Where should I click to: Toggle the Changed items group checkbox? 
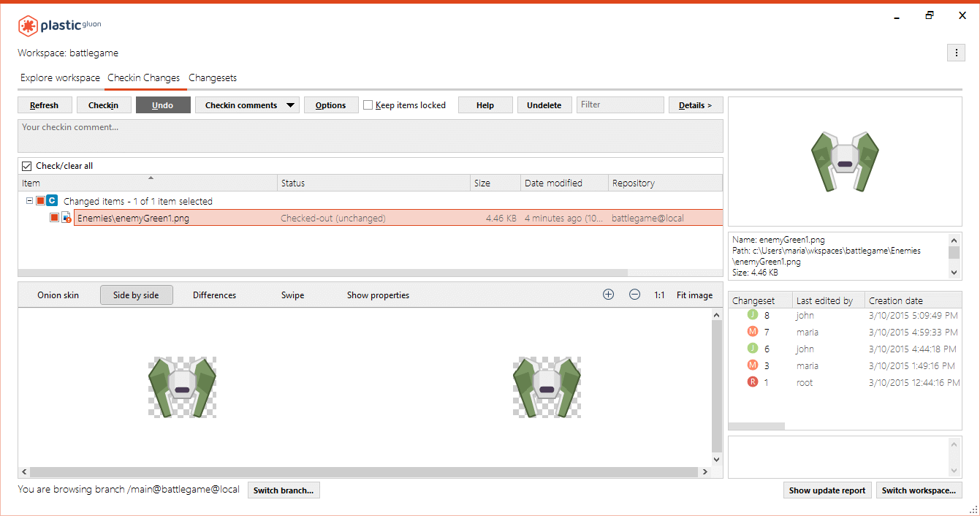[40, 200]
